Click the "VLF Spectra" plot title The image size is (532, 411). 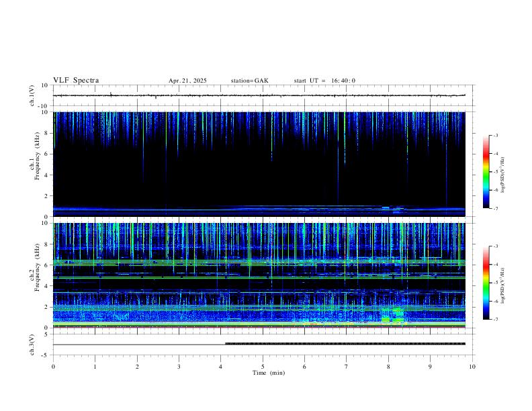point(76,81)
